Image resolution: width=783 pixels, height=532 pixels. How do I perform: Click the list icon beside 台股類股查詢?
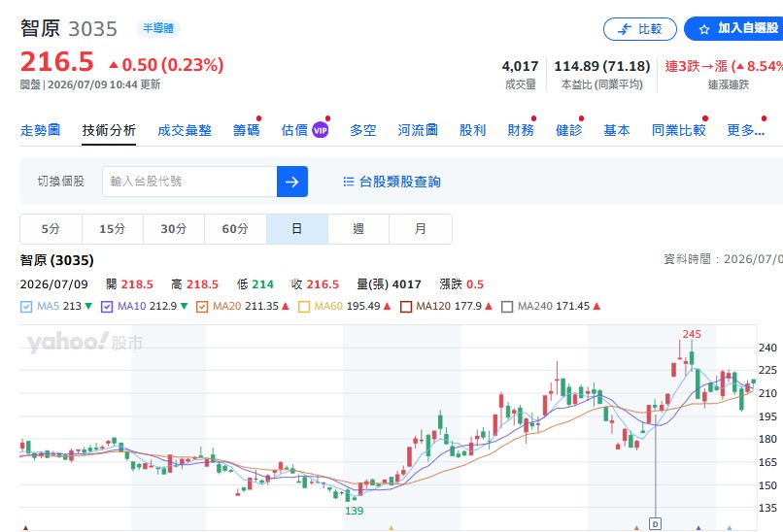(x=349, y=182)
